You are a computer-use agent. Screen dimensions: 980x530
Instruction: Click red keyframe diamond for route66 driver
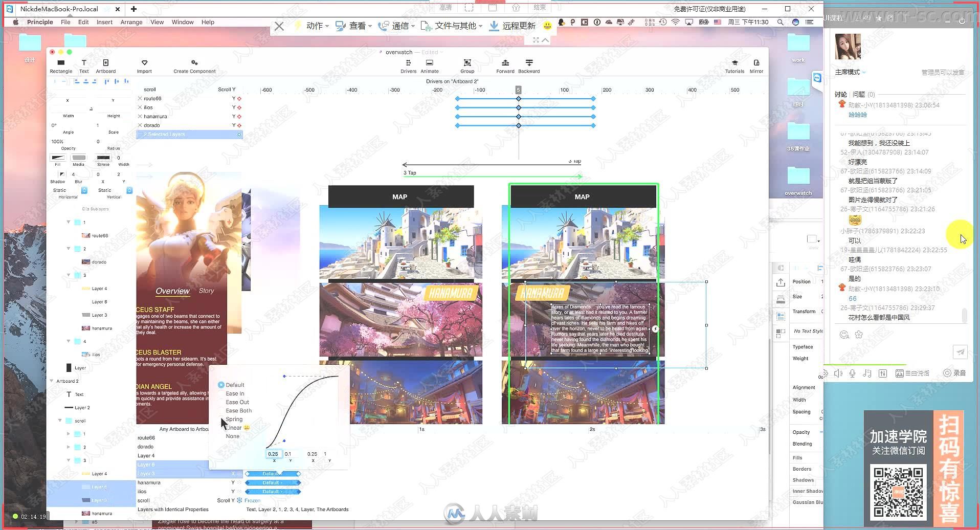[239, 99]
